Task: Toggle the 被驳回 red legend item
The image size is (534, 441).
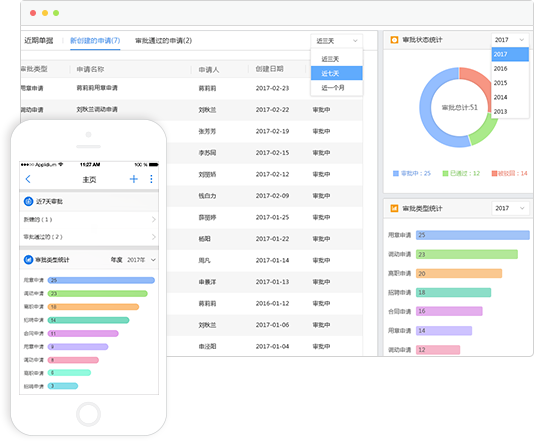Action: pyautogui.click(x=509, y=173)
